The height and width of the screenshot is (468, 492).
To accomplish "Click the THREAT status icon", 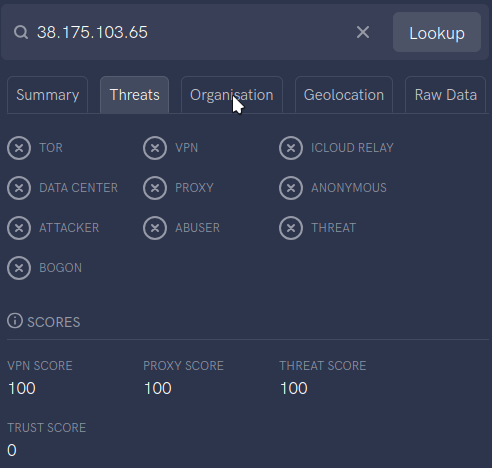I will tap(291, 228).
